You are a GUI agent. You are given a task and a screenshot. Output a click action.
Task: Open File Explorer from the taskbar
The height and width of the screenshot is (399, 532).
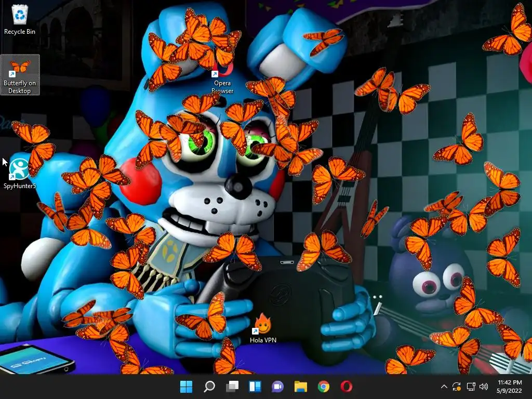coord(301,387)
